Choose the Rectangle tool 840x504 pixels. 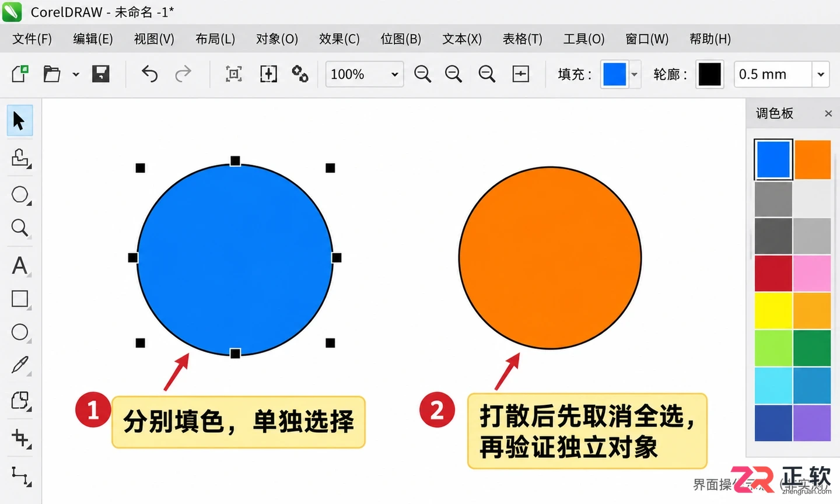(20, 299)
